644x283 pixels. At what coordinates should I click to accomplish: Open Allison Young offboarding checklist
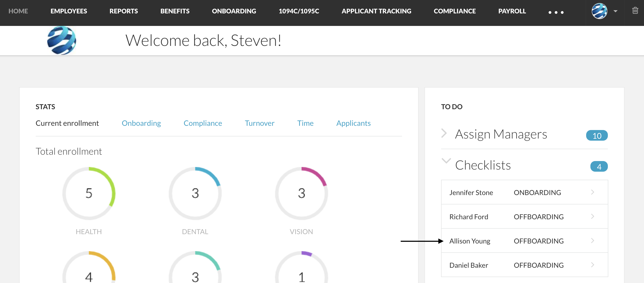pyautogui.click(x=524, y=241)
